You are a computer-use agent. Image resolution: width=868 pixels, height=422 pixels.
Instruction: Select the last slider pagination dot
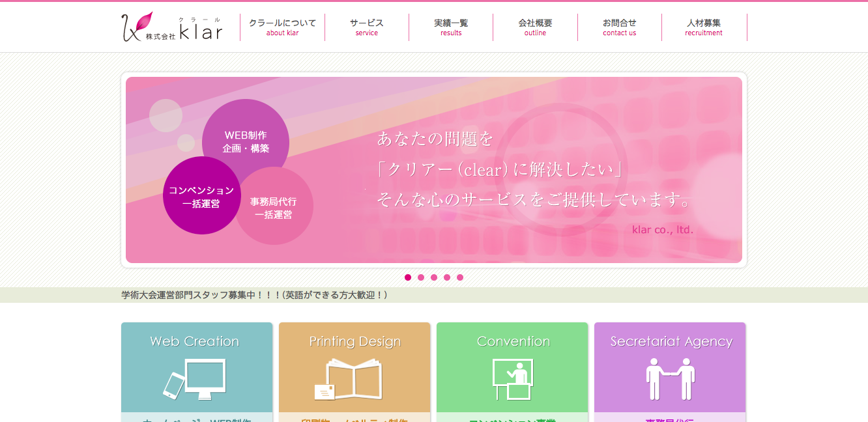[460, 277]
